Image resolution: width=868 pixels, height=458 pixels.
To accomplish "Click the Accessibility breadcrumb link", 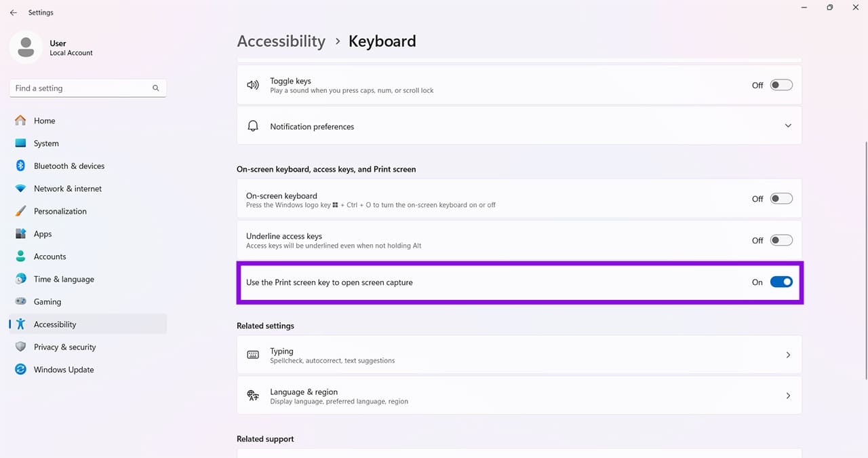I will [x=281, y=41].
